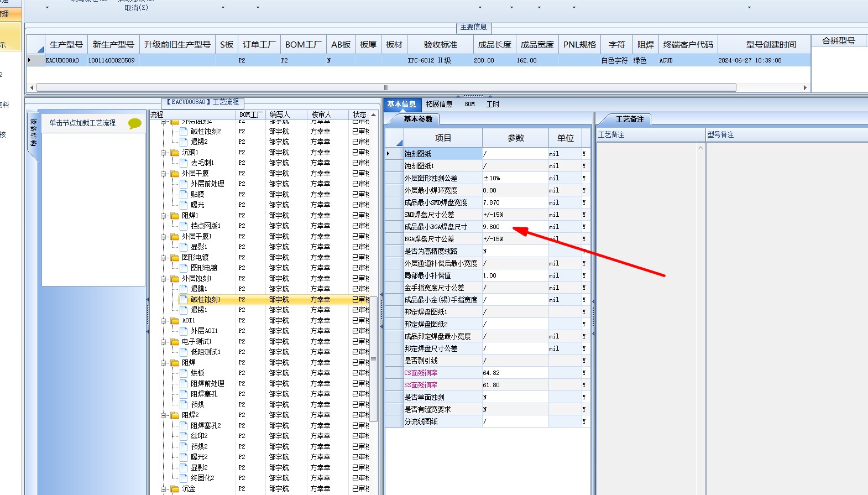Click the page icon of 丝印2
The width and height of the screenshot is (868, 495).
point(184,436)
